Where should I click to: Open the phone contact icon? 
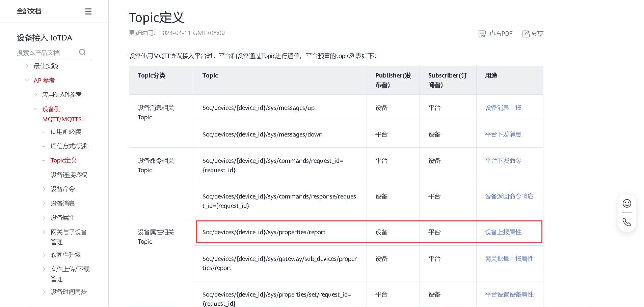pos(627,222)
